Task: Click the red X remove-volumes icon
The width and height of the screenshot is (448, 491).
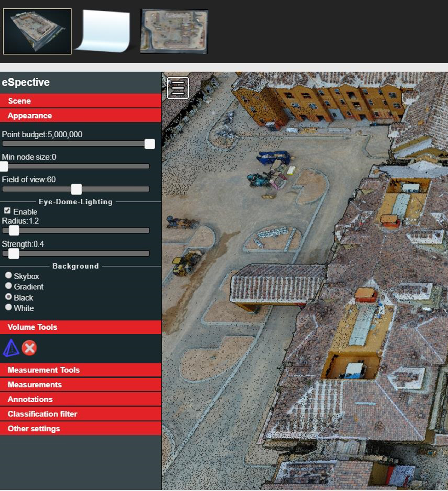Action: point(29,348)
